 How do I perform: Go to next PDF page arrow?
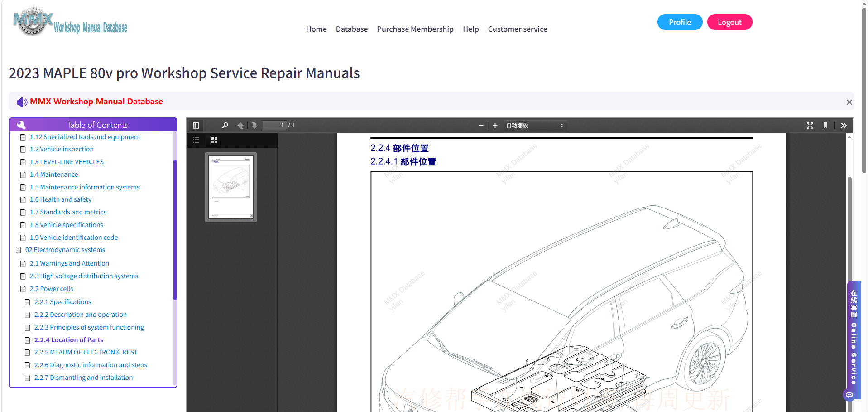click(x=254, y=126)
